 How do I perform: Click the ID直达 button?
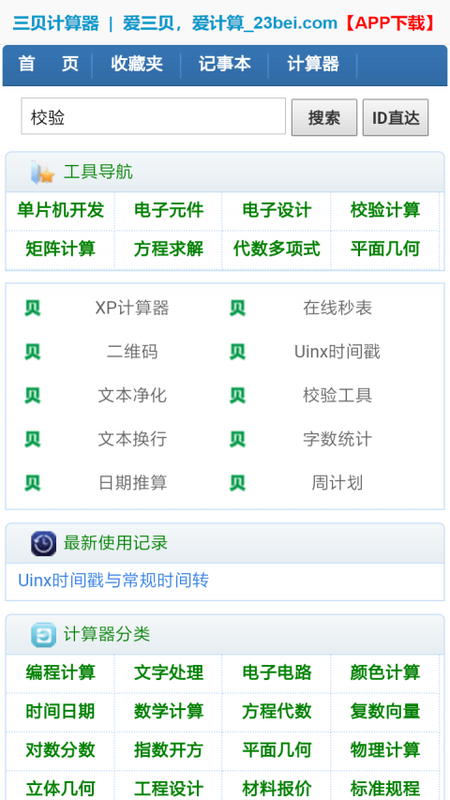(395, 118)
